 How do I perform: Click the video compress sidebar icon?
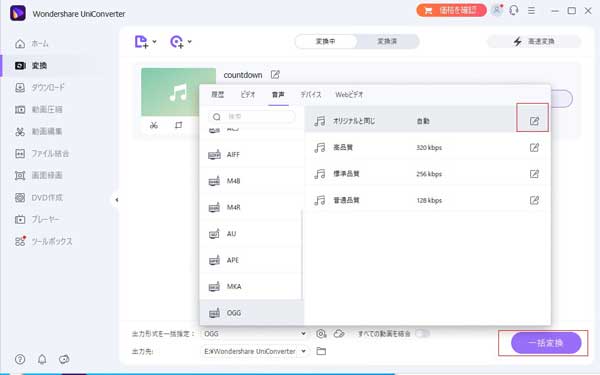pos(20,110)
